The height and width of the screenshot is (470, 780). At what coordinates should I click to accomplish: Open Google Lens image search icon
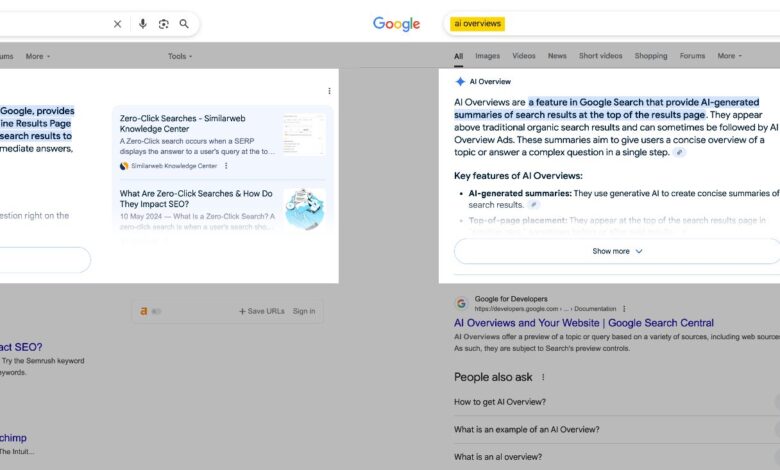pos(164,24)
